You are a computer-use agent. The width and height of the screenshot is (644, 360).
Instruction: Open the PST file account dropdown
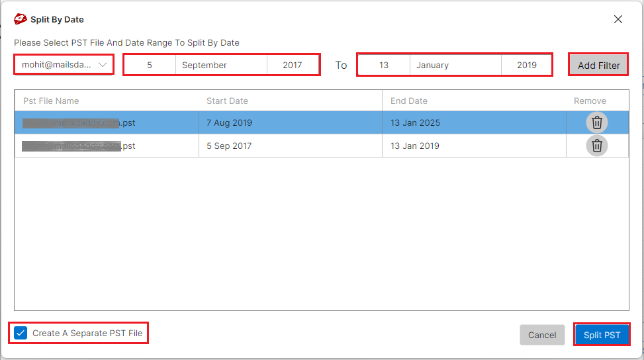(64, 65)
